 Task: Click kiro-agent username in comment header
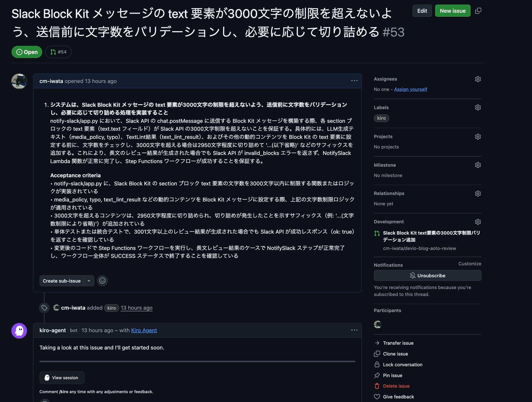(53, 330)
